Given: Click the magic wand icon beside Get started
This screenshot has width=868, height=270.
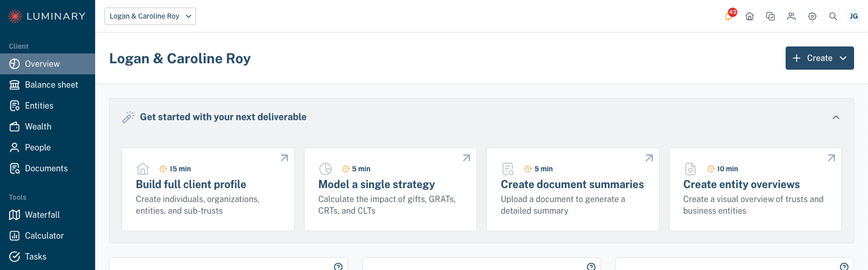Looking at the screenshot, I should (x=128, y=117).
